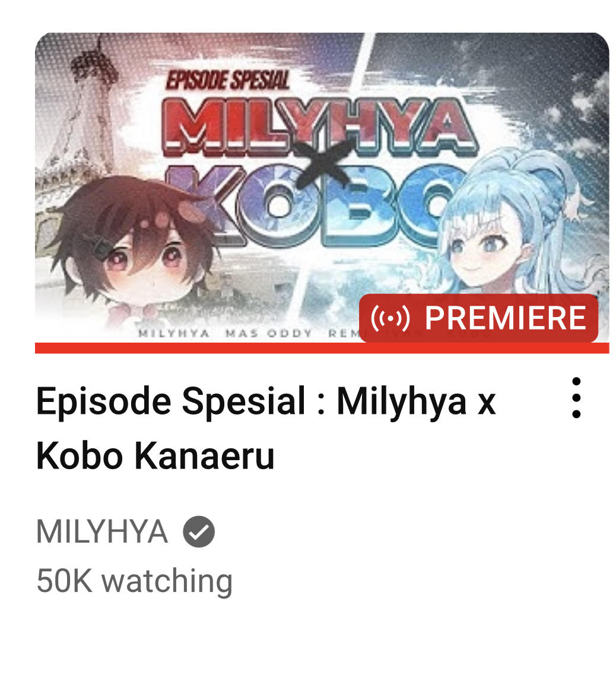Click the MAS ODDY credit text
The height and width of the screenshot is (687, 616).
coord(269,334)
